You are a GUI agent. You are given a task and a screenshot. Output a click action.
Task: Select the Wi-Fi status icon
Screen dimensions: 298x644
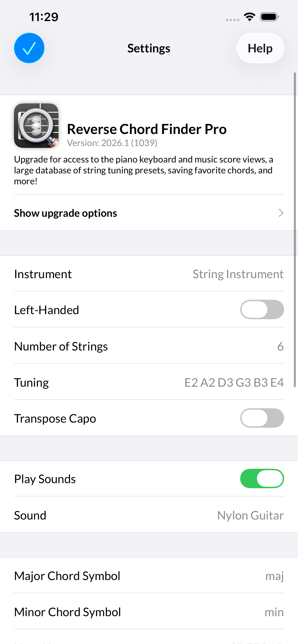pos(249,16)
